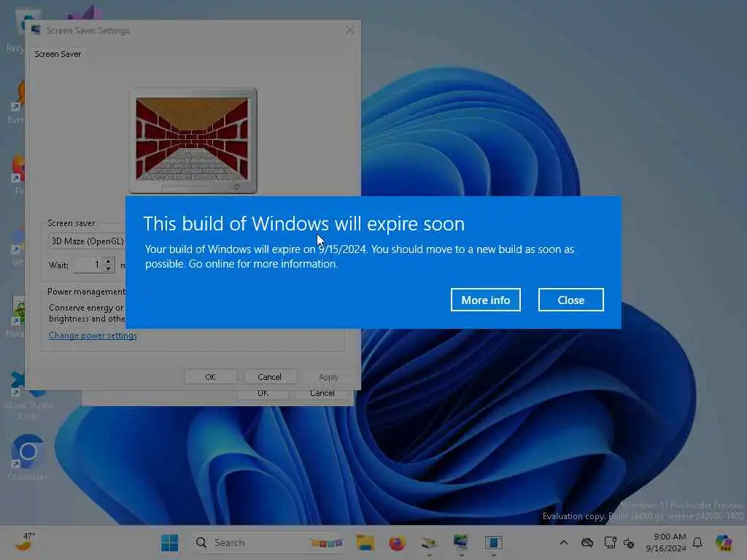The height and width of the screenshot is (560, 747).
Task: Select the Screen Saver tab
Action: click(x=58, y=54)
